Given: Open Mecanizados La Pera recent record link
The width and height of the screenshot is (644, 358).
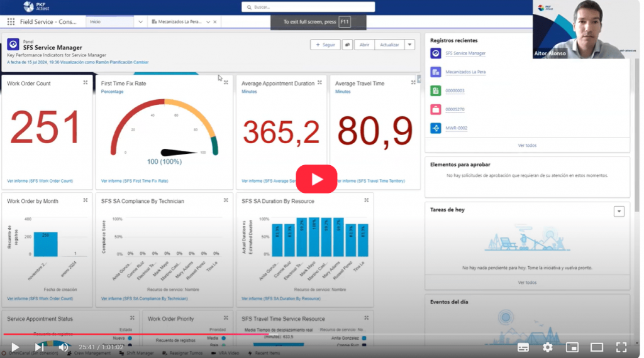Looking at the screenshot, I should (x=465, y=72).
